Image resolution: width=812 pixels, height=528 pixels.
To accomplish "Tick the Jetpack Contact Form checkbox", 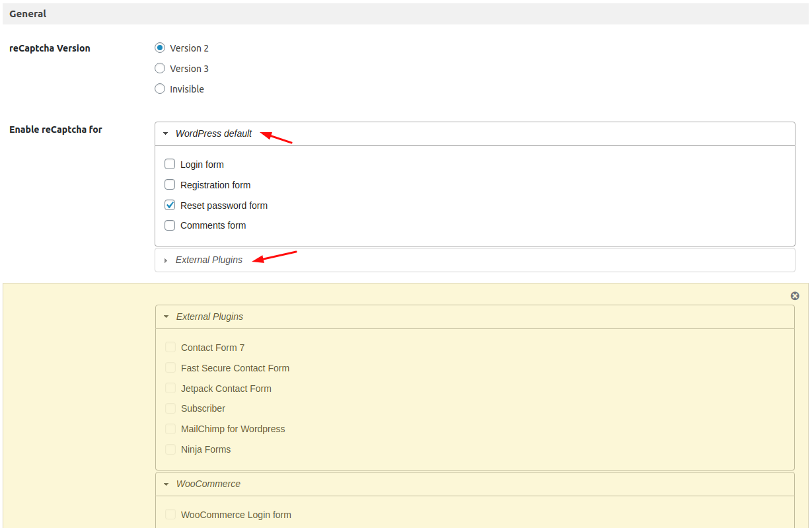I will tap(170, 388).
